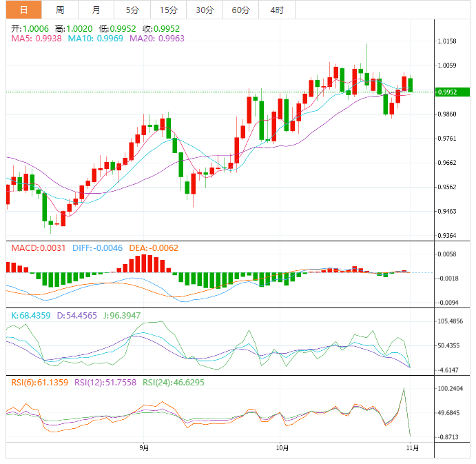Viewport: 476px width, 464px height.
Task: Click the K value in KDJ panel
Action: 31,314
